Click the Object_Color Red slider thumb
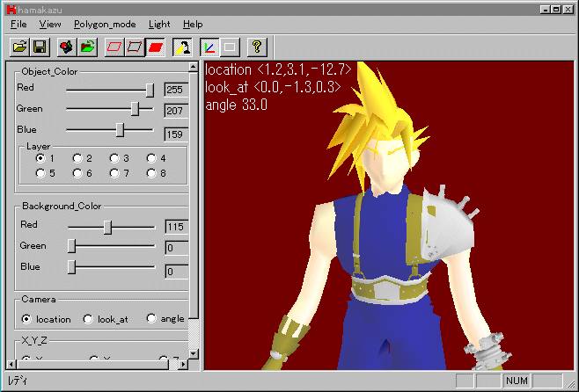 (x=150, y=90)
